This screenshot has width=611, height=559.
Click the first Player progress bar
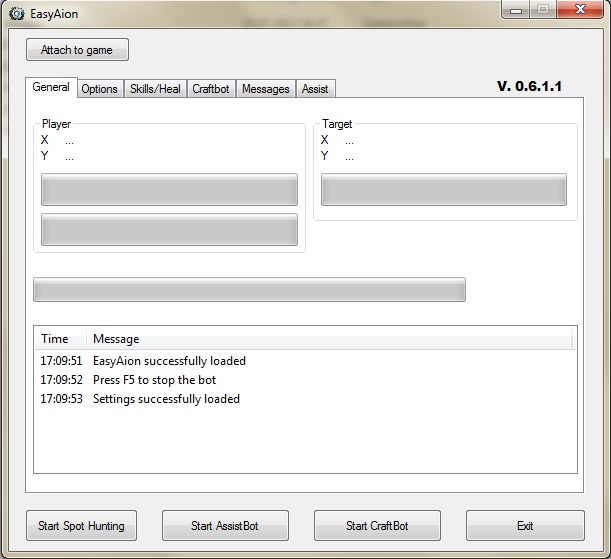click(x=169, y=189)
